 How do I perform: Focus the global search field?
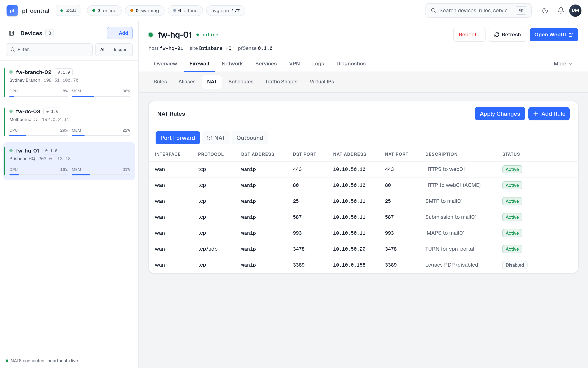[x=478, y=10]
